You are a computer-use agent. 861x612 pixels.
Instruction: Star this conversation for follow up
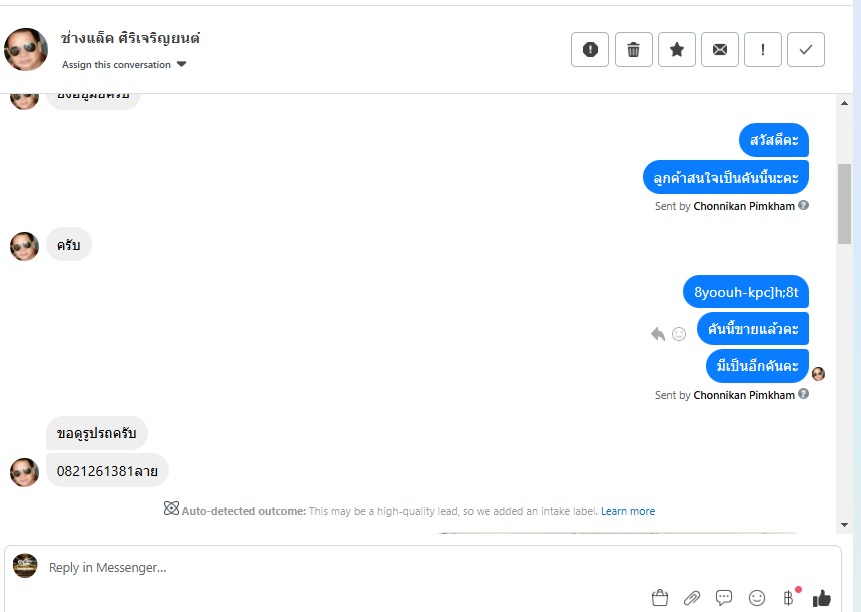(676, 49)
